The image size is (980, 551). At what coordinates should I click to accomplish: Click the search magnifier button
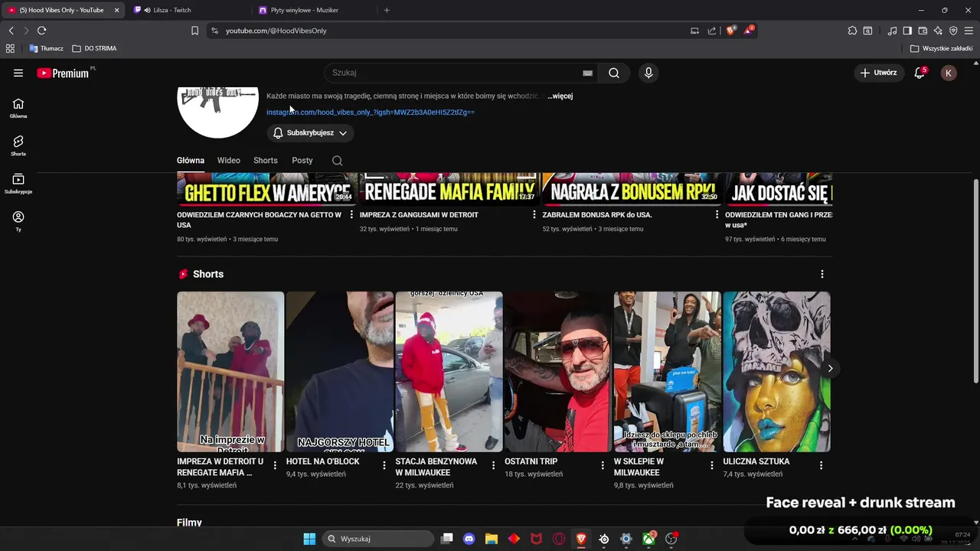point(614,73)
